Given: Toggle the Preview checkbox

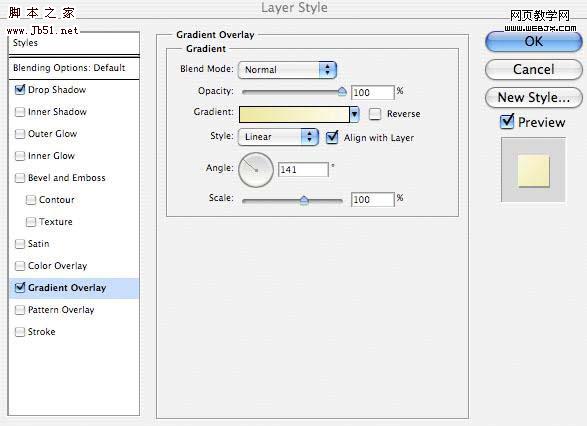Looking at the screenshot, I should tap(507, 122).
